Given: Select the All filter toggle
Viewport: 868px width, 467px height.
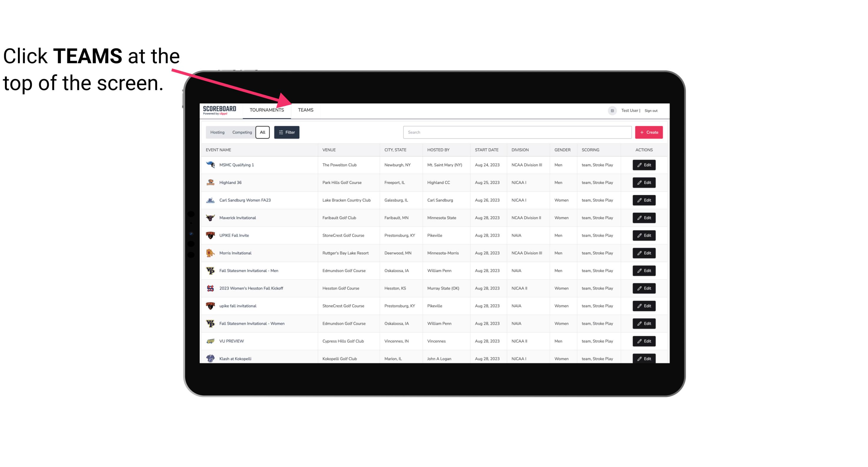Looking at the screenshot, I should pyautogui.click(x=263, y=132).
